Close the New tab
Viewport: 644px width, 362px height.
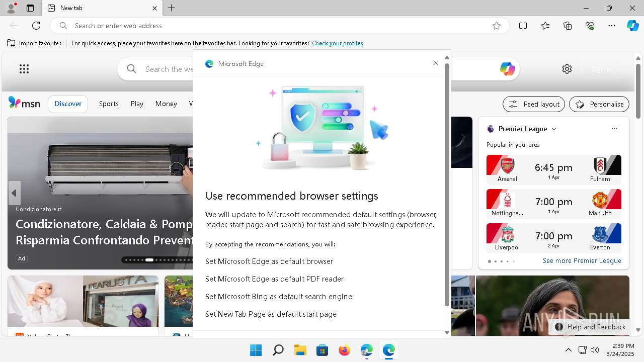pyautogui.click(x=155, y=8)
